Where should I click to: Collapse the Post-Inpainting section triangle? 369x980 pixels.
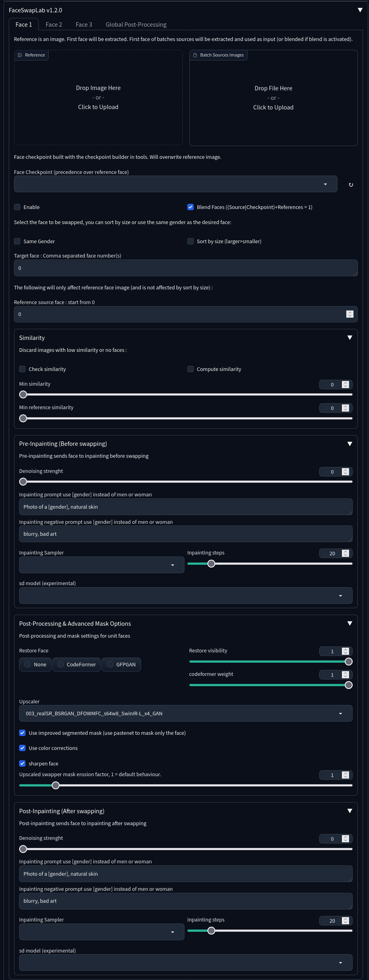point(349,811)
